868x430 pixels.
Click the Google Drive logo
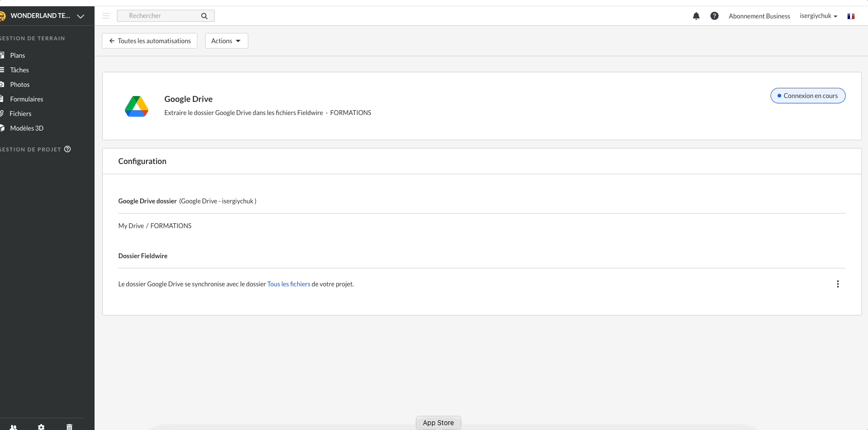point(136,106)
